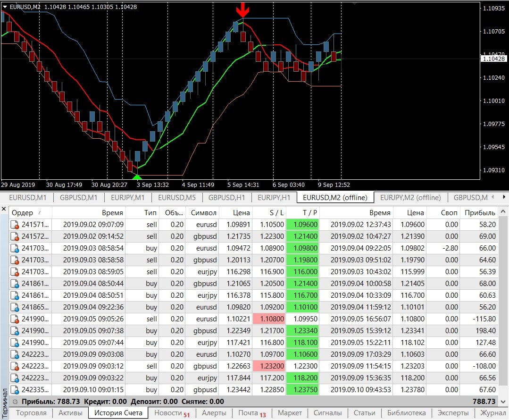The width and height of the screenshot is (509, 420).
Task: Click the summary icon beside Прибыль: 788.73
Action: click(x=15, y=402)
